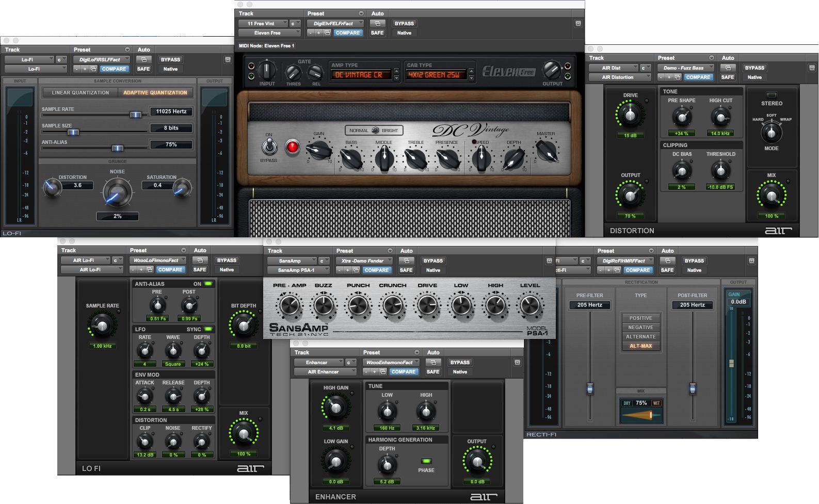Click the harmonic DEPTH knob in Enhancer

click(387, 465)
